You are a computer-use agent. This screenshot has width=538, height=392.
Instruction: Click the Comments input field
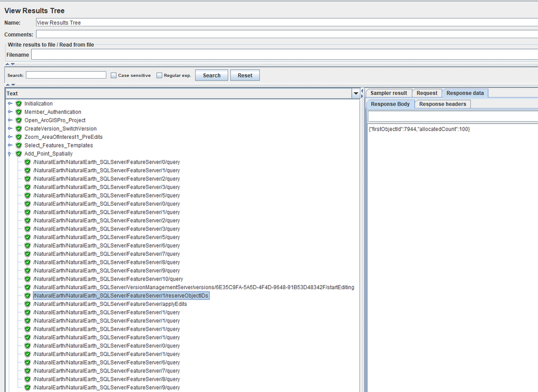tap(287, 34)
